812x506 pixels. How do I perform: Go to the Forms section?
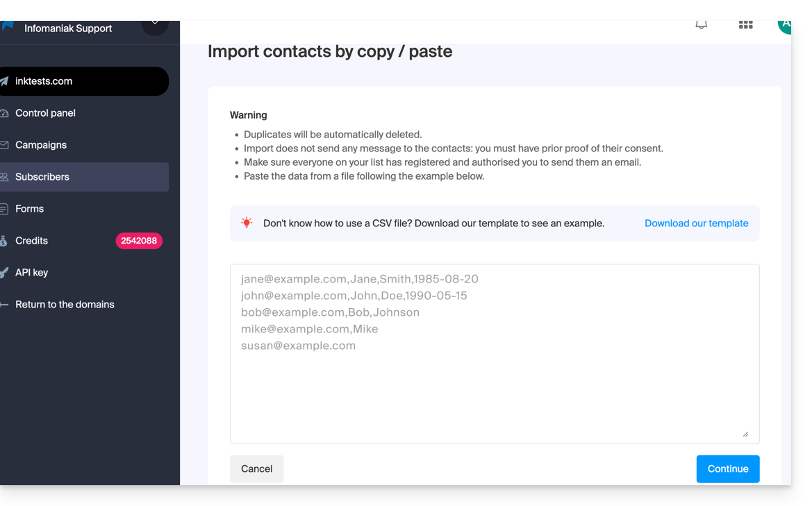pyautogui.click(x=29, y=209)
